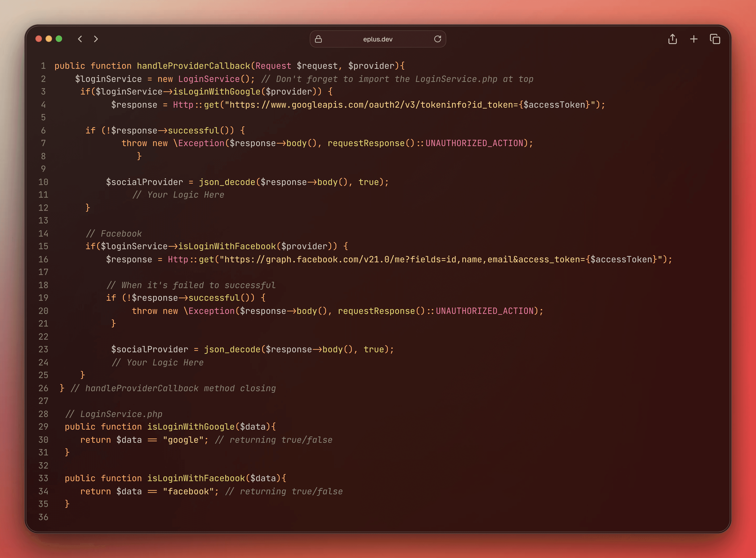This screenshot has height=558, width=756.
Task: Click the yellow minimize window button
Action: (x=49, y=39)
